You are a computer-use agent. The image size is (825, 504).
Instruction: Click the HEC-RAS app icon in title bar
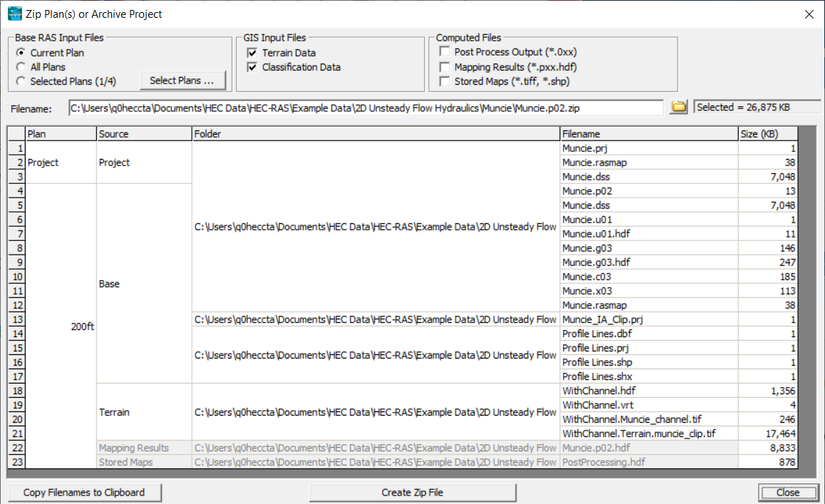tap(14, 14)
